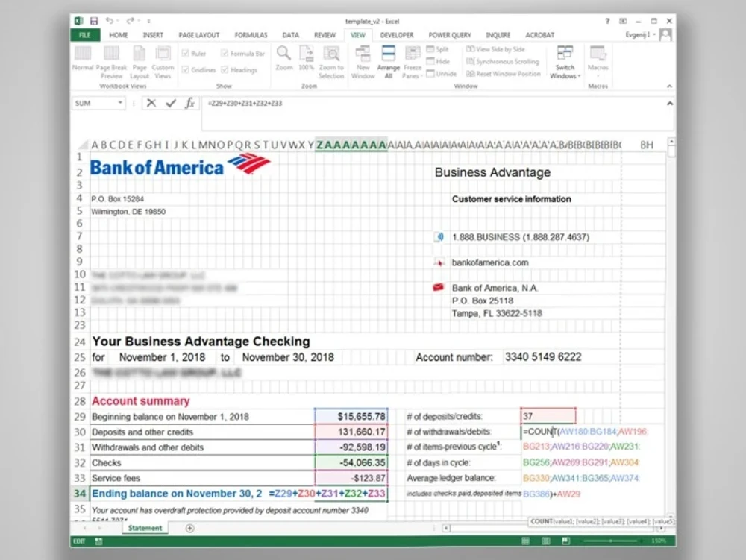746x560 pixels.
Task: Click the Save icon in the title bar
Action: [x=94, y=21]
